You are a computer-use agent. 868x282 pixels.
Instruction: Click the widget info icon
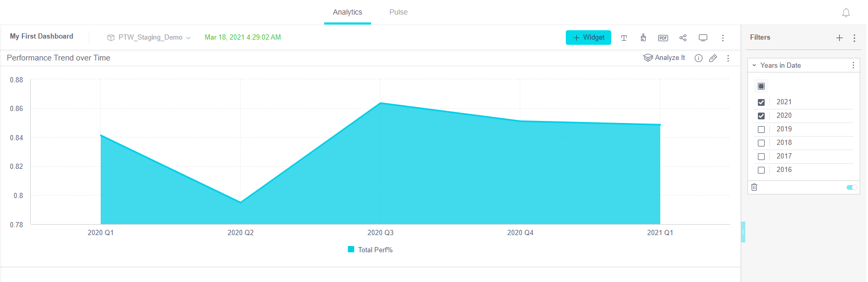698,58
